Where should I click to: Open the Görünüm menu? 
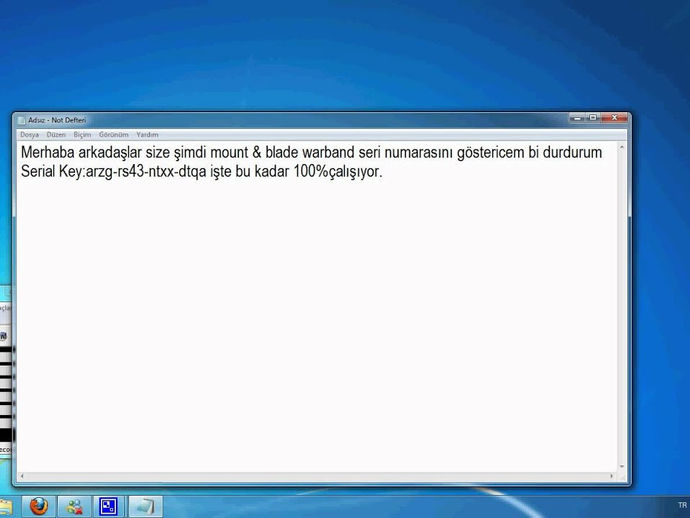[114, 135]
